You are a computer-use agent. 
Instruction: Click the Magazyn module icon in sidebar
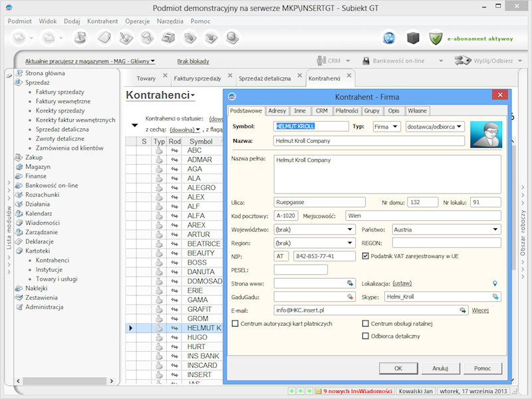(x=19, y=167)
